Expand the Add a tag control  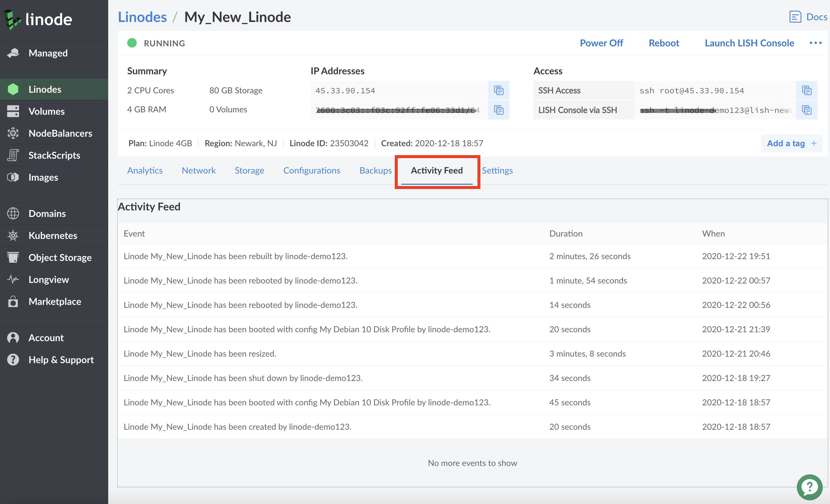tap(791, 143)
